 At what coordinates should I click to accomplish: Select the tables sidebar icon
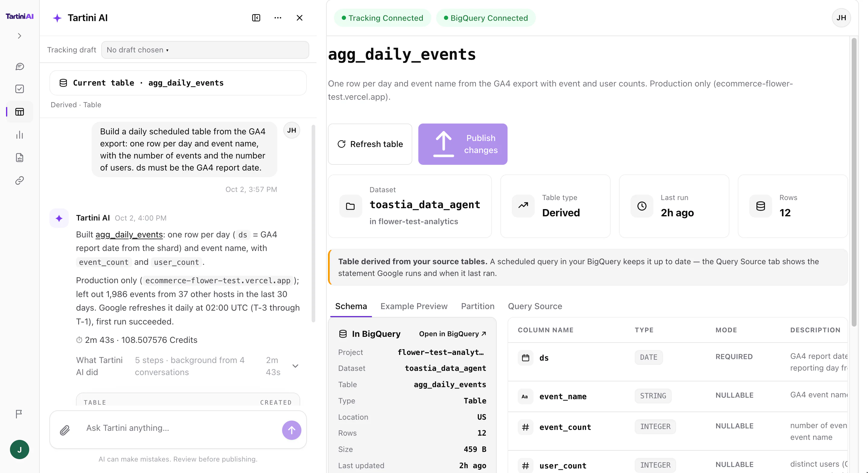tap(20, 112)
